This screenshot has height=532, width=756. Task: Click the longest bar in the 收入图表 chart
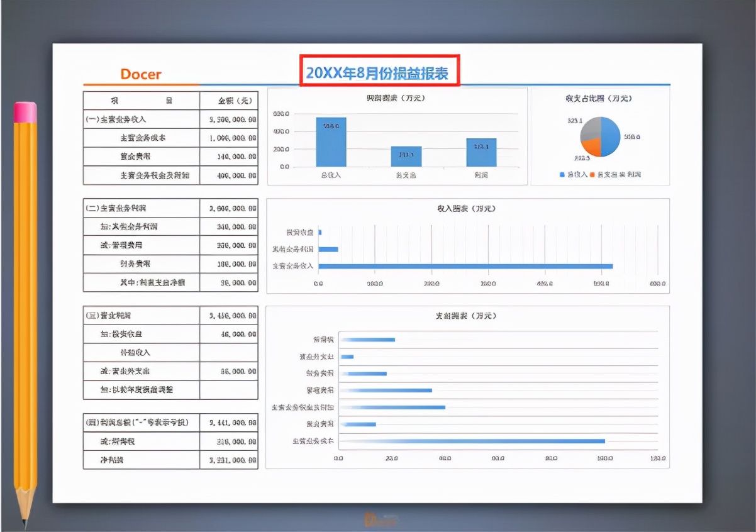coord(465,266)
